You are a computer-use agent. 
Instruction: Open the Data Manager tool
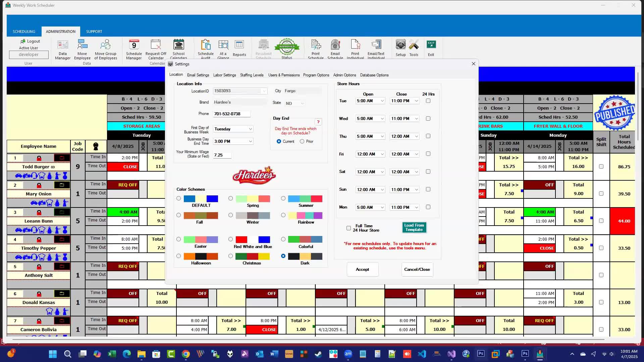pyautogui.click(x=63, y=50)
